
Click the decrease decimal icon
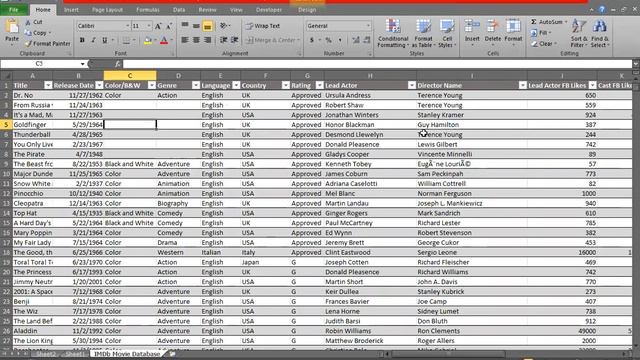tap(367, 40)
